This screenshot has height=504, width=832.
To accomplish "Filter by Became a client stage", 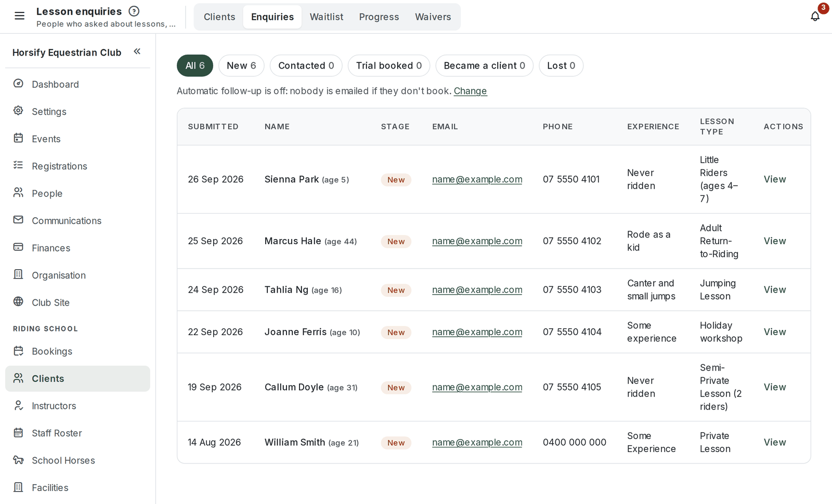I will click(485, 65).
